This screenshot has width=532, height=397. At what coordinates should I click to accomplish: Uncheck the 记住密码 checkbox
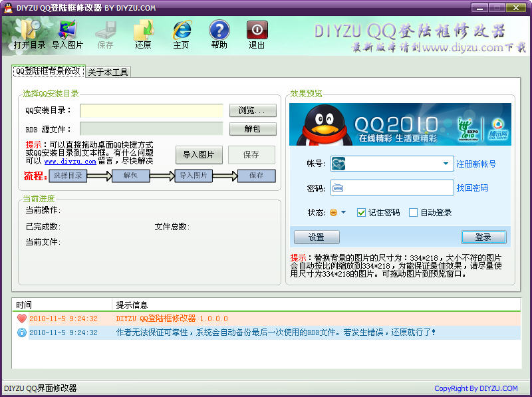362,213
